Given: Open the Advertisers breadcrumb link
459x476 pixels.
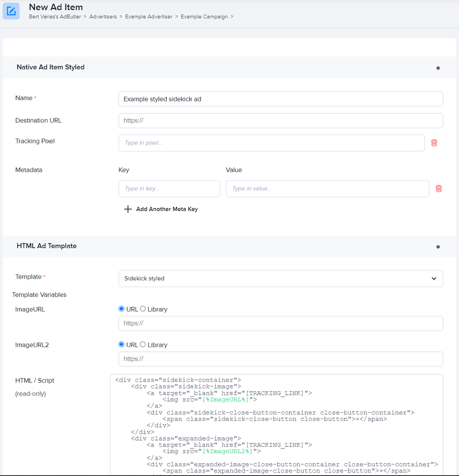Looking at the screenshot, I should [x=103, y=17].
